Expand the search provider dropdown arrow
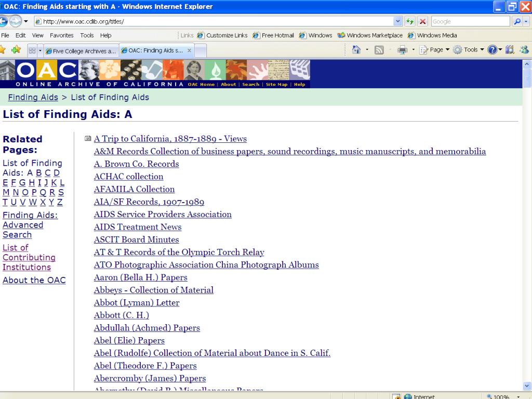Viewport: 532px width, 399px height. (526, 21)
